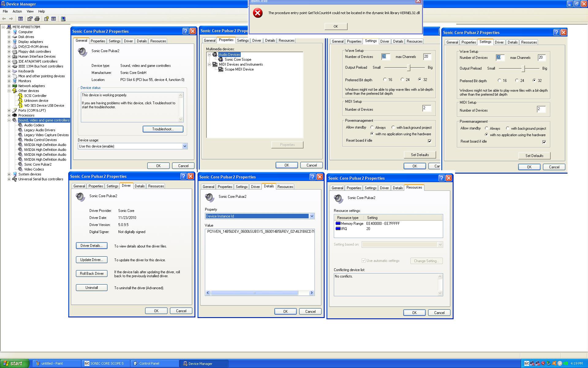This screenshot has width=588, height=368.
Task: Collapse Audio Devices in Multimedia devices list
Action: click(x=209, y=55)
